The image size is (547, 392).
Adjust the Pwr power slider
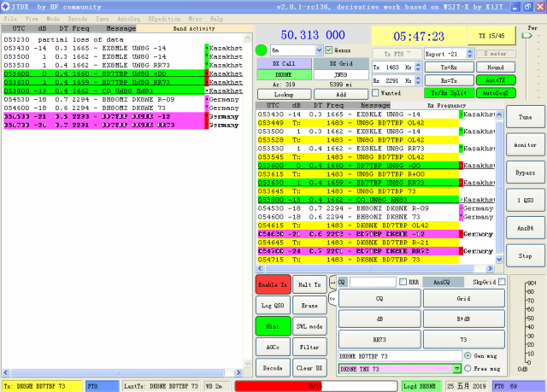[526, 36]
